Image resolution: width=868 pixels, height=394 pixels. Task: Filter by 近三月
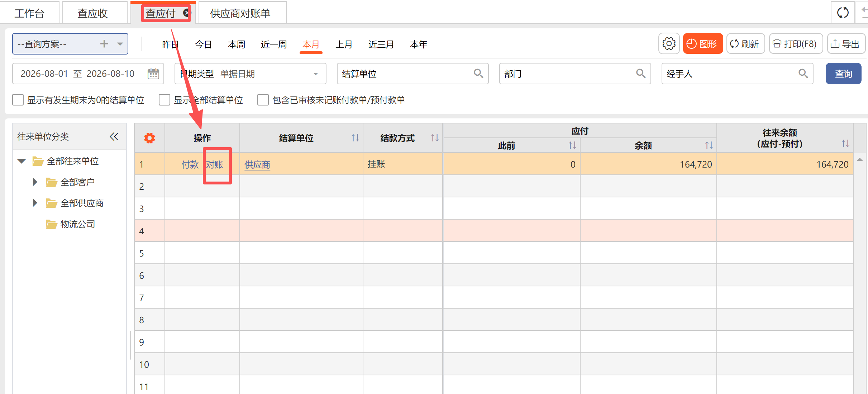pos(381,44)
